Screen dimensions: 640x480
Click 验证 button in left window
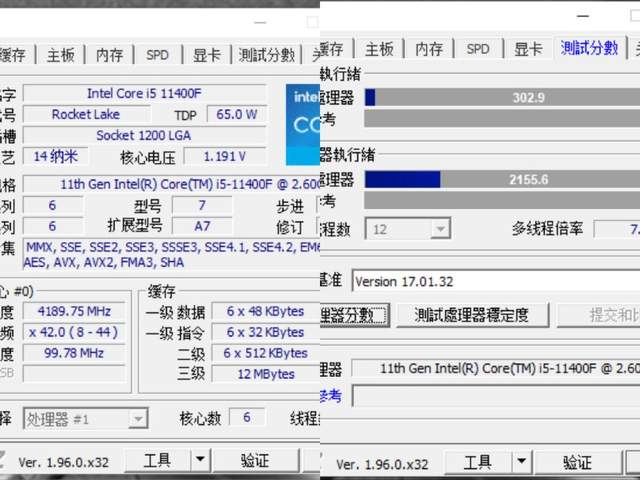pos(255,460)
